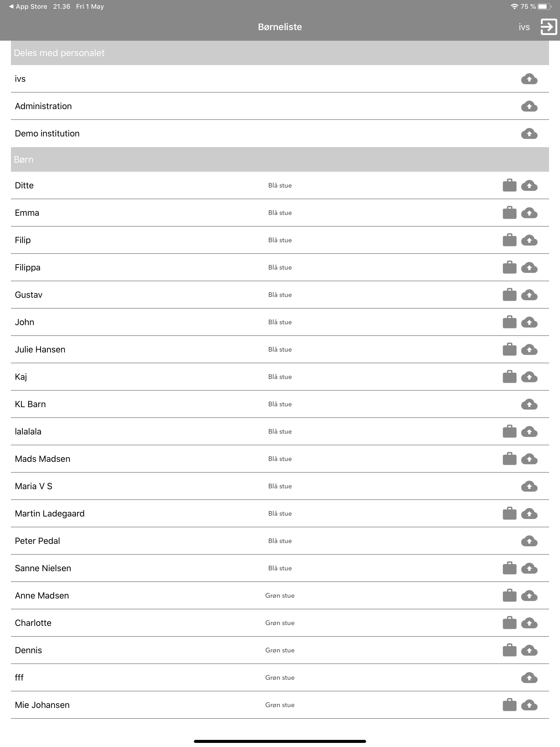Tap cloud upload icon for Emma

[x=529, y=213]
